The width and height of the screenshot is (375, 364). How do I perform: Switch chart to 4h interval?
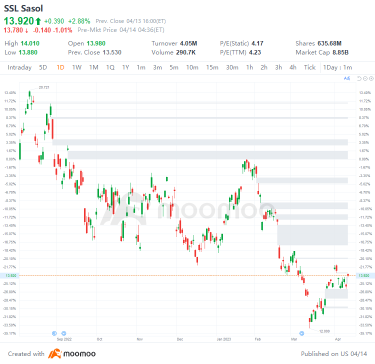click(293, 68)
